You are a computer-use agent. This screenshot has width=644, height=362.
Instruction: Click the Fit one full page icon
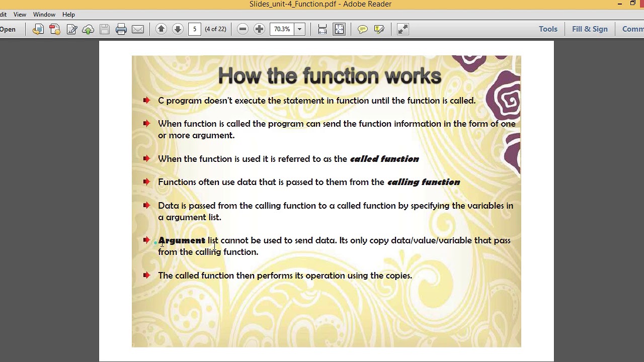339,29
